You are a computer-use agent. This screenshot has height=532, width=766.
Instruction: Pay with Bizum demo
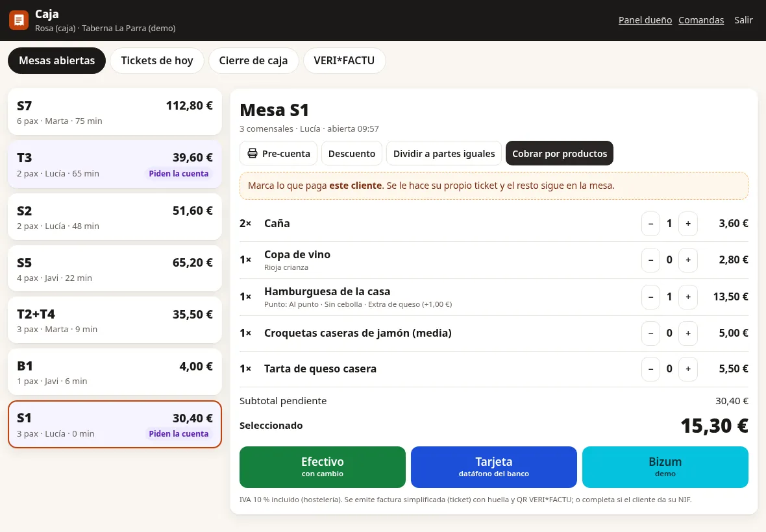tap(665, 467)
